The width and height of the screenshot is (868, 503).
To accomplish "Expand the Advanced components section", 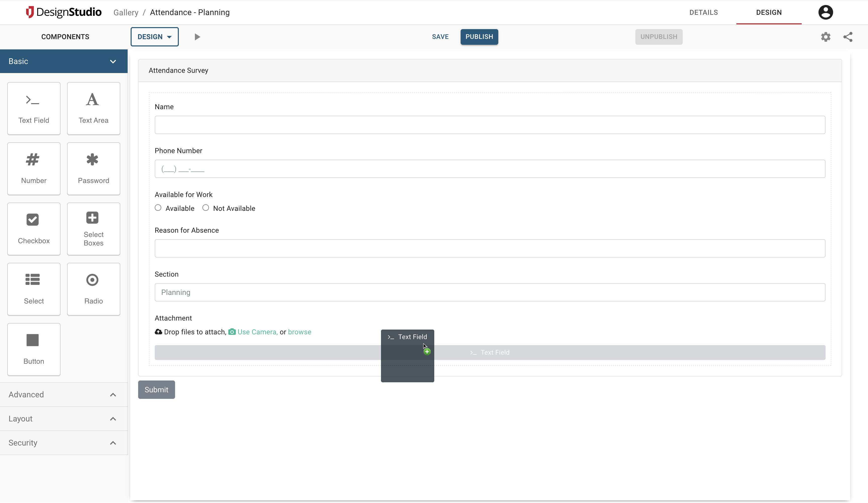I will point(64,395).
